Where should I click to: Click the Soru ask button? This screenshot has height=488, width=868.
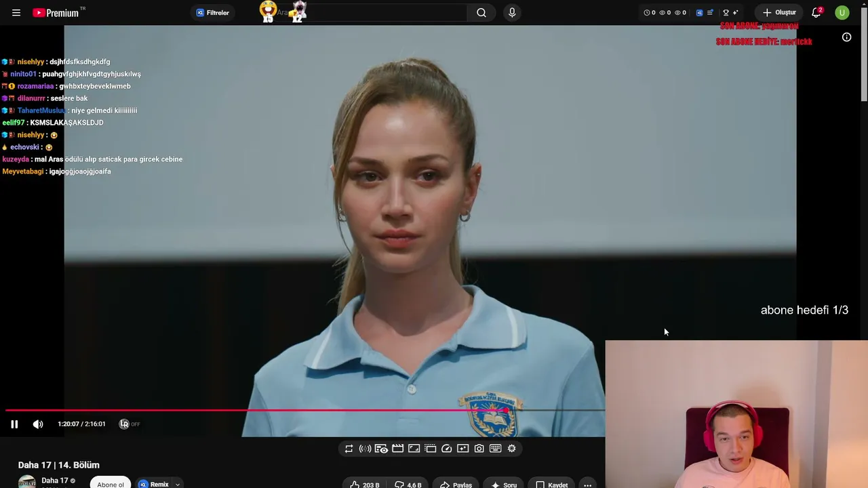click(x=503, y=485)
